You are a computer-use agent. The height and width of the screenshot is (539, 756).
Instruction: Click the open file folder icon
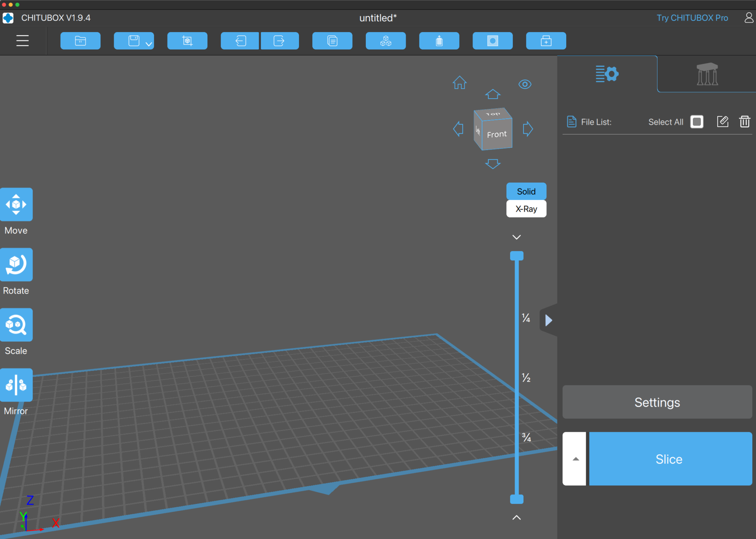click(80, 41)
